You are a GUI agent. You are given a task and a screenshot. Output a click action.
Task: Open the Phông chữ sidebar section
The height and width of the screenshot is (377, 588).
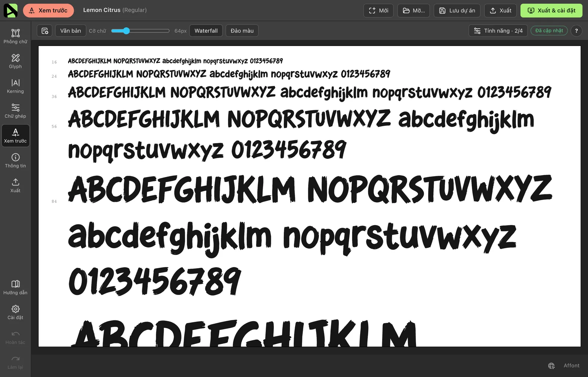click(x=15, y=36)
